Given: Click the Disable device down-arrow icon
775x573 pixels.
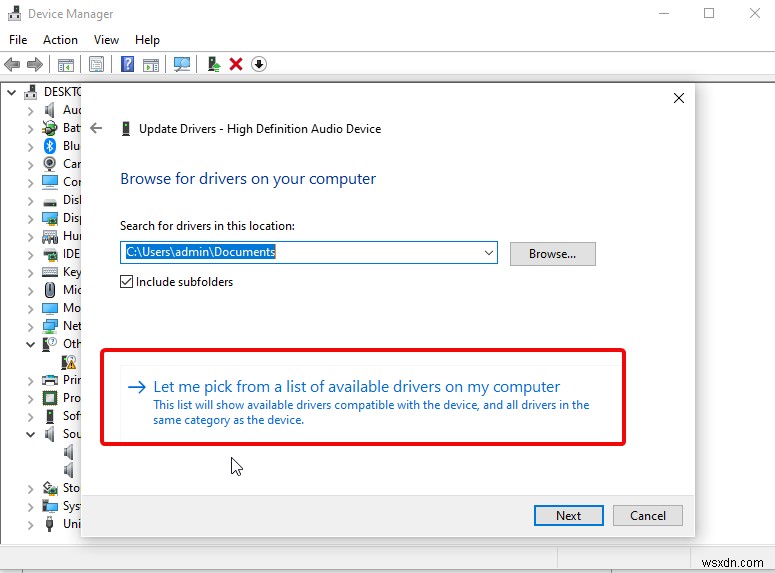Looking at the screenshot, I should pos(259,64).
